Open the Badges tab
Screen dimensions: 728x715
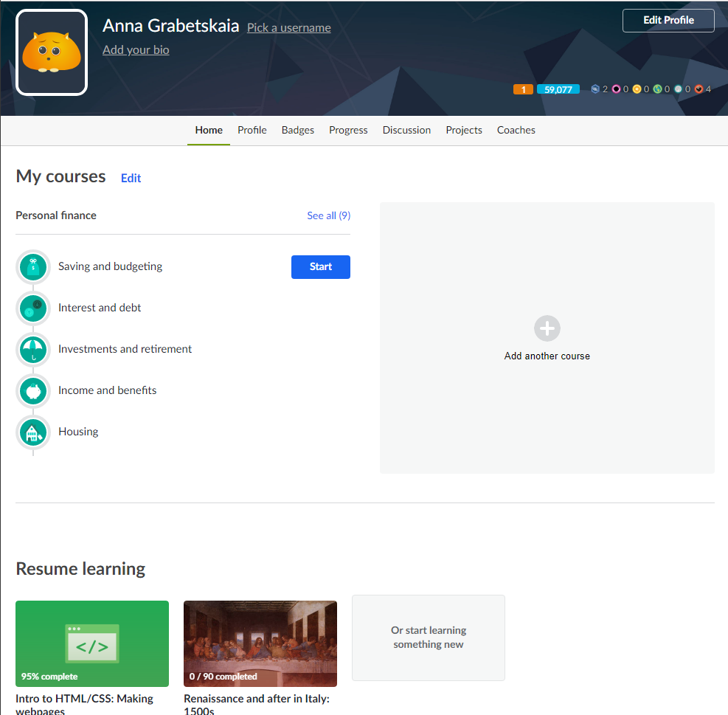click(297, 130)
